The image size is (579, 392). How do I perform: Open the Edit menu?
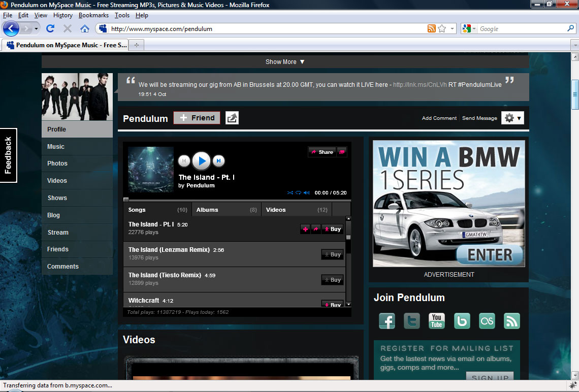[23, 15]
